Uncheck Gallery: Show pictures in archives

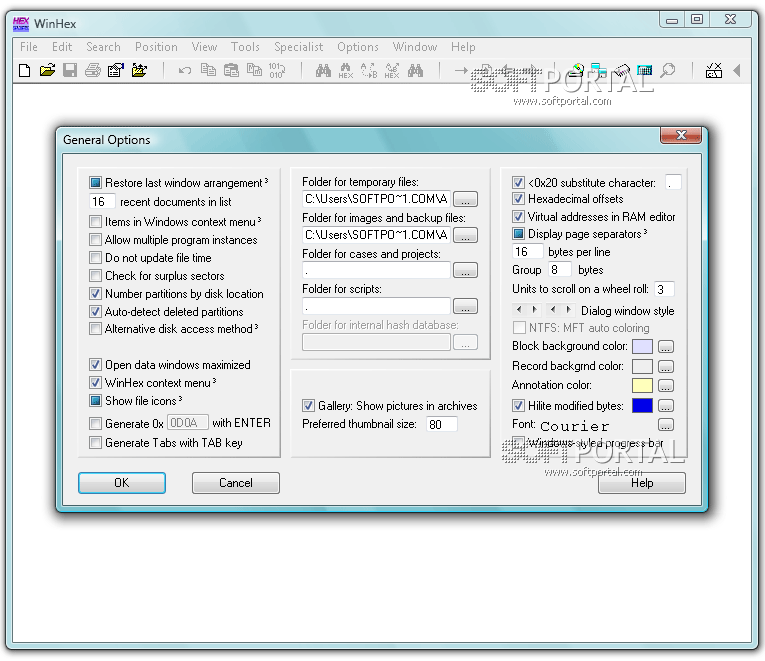tap(308, 406)
